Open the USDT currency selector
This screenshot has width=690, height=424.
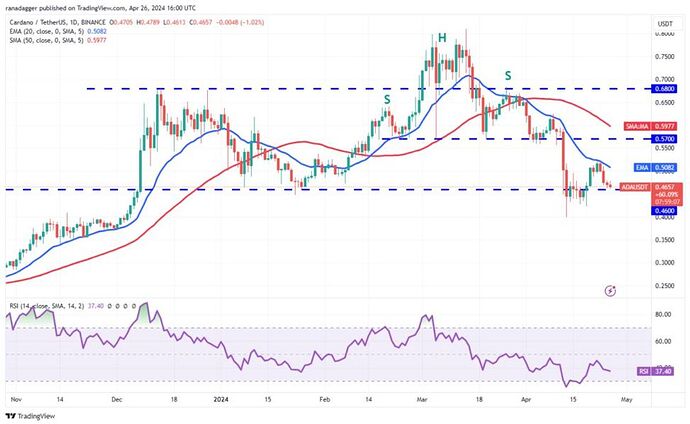[x=665, y=24]
